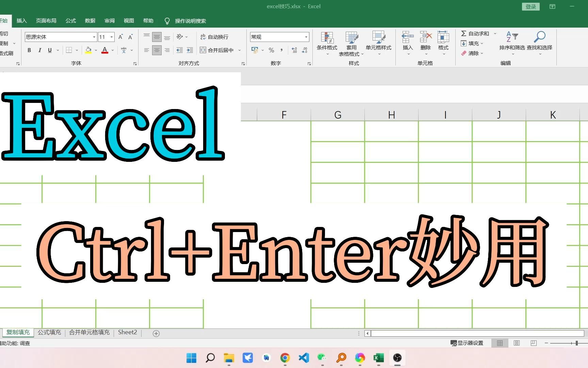Toggle 自动换行 wrap text
Viewport: 588px width, 368px height.
[214, 37]
